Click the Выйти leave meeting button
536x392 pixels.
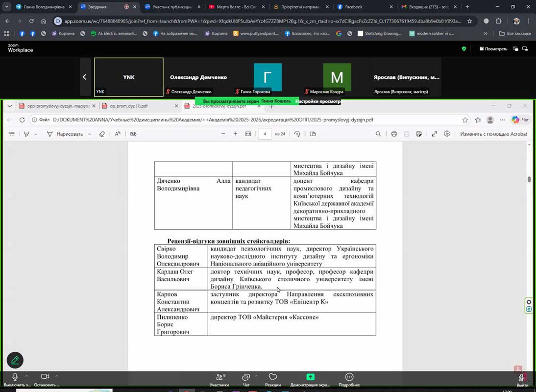click(522, 378)
